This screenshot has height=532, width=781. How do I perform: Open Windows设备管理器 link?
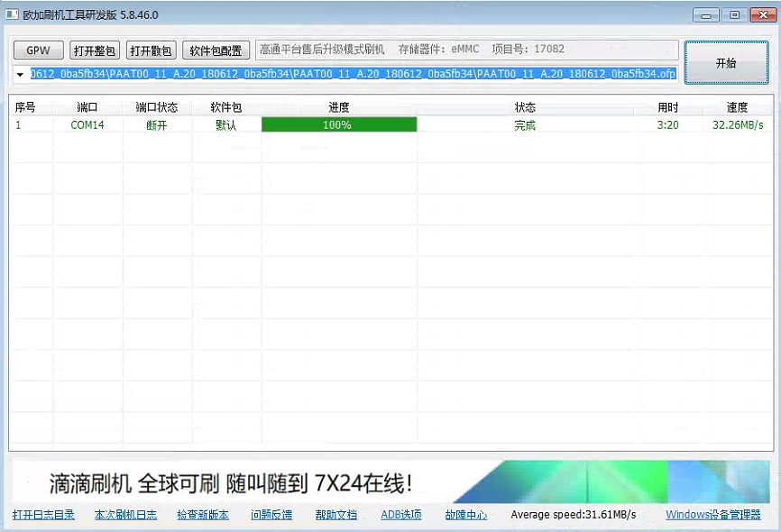tap(713, 515)
